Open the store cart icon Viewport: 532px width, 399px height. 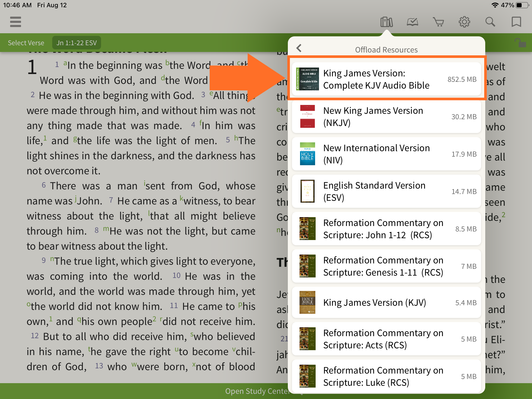tap(438, 22)
